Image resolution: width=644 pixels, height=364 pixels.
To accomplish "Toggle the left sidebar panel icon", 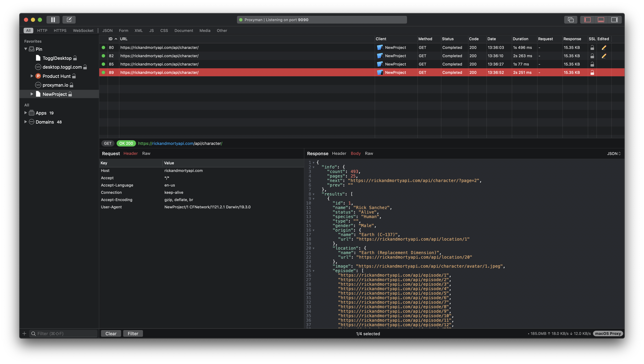I will 587,20.
